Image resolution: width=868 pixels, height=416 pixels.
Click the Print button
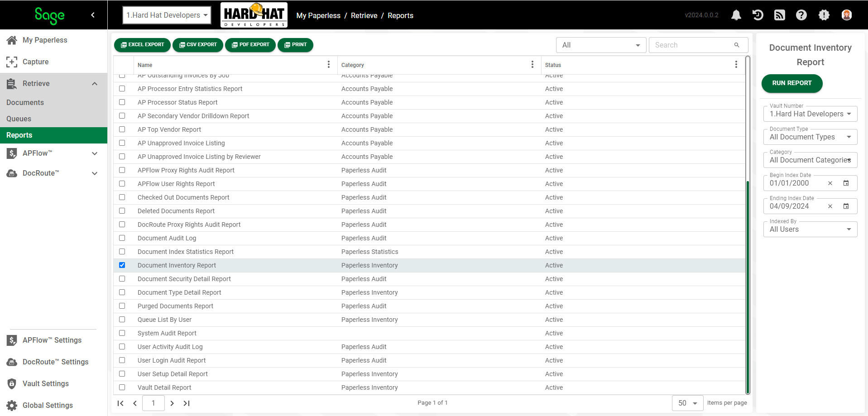pyautogui.click(x=295, y=45)
